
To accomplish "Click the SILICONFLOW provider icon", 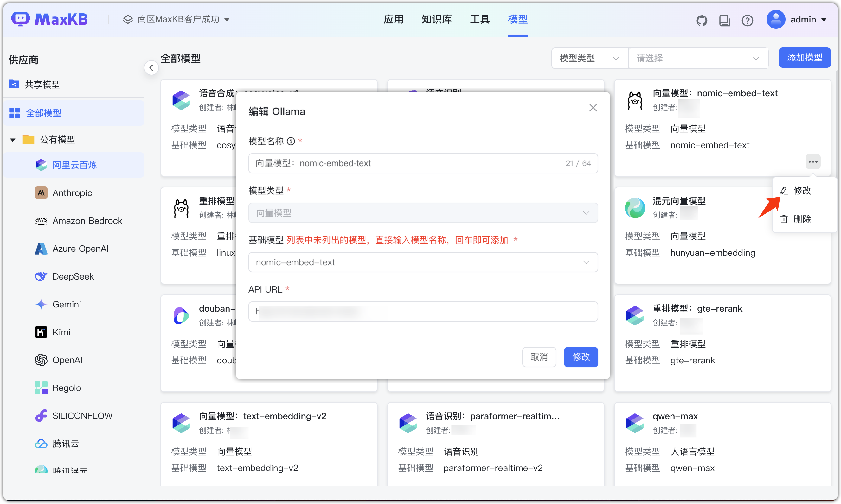I will [41, 416].
